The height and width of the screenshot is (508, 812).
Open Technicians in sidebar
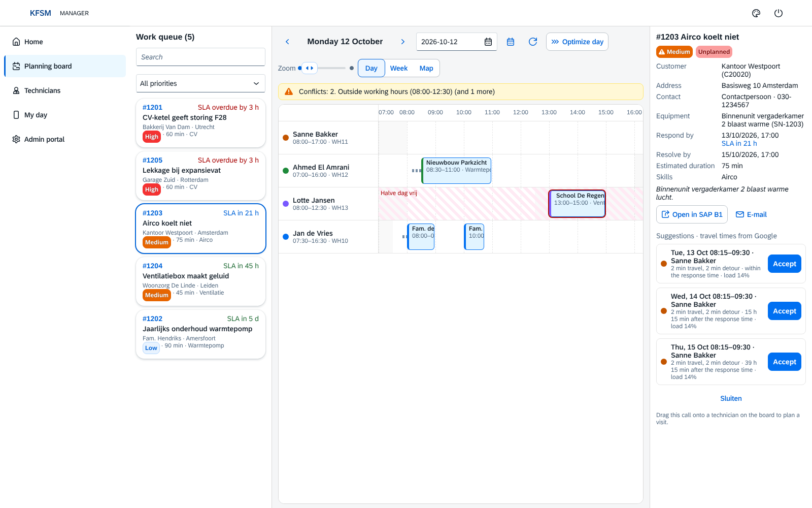[65, 90]
